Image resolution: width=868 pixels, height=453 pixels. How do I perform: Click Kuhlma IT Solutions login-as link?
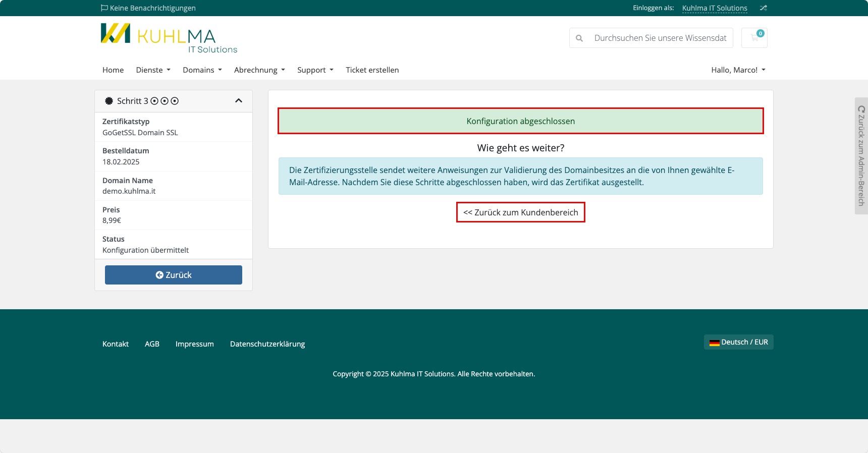(x=715, y=8)
